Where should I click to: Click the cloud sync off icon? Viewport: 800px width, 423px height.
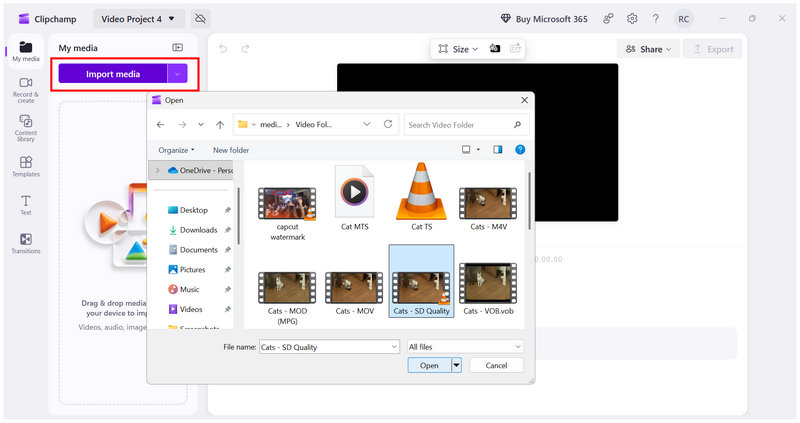(x=201, y=19)
